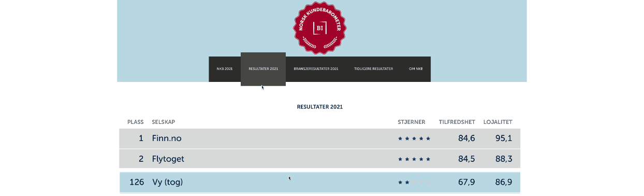Click the Finn.no company name
The width and height of the screenshot is (644, 196).
pos(167,138)
